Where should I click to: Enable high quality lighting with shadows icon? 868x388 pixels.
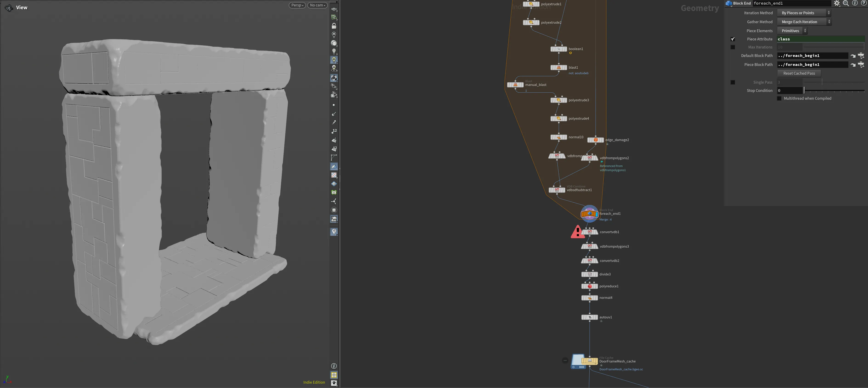(334, 68)
